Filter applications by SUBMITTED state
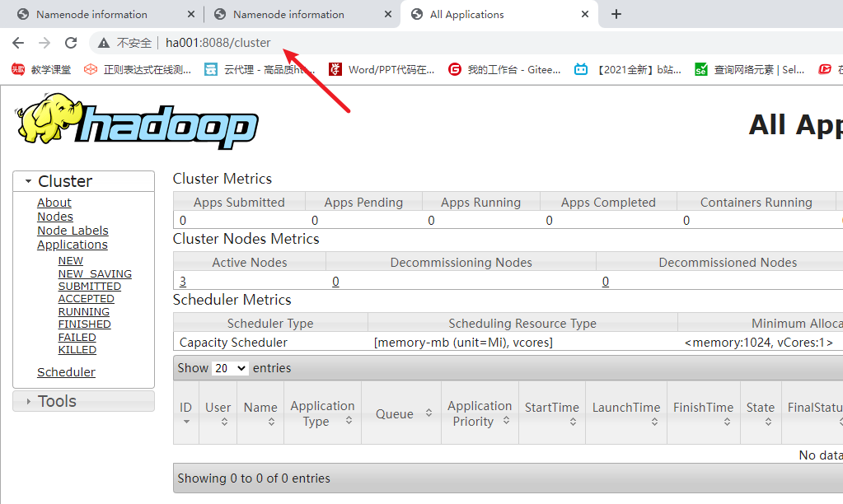The width and height of the screenshot is (843, 504). pyautogui.click(x=89, y=287)
